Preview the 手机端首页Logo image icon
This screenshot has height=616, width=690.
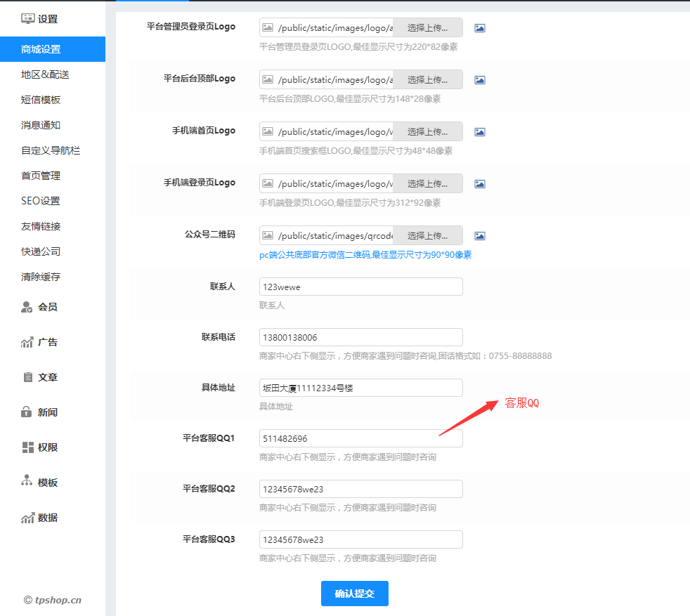(479, 131)
